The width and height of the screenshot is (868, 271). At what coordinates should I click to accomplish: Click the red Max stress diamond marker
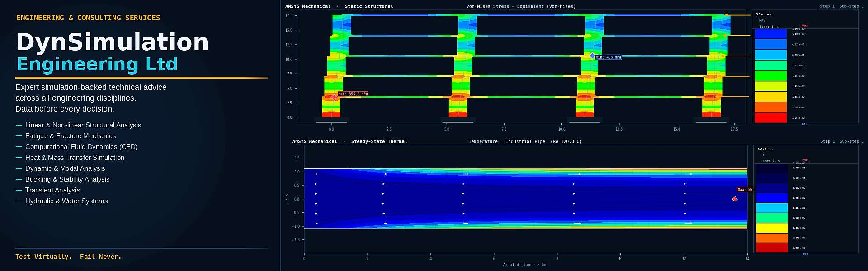[x=334, y=97]
